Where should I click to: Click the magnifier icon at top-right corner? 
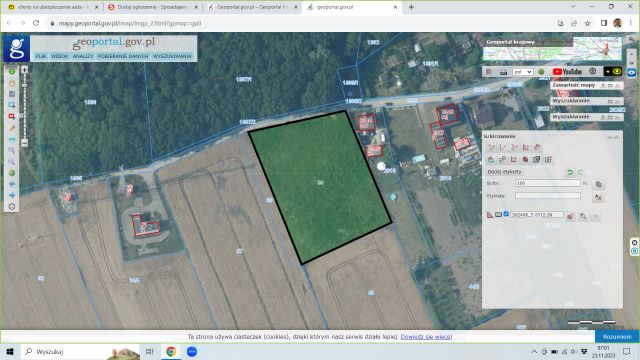631,40
